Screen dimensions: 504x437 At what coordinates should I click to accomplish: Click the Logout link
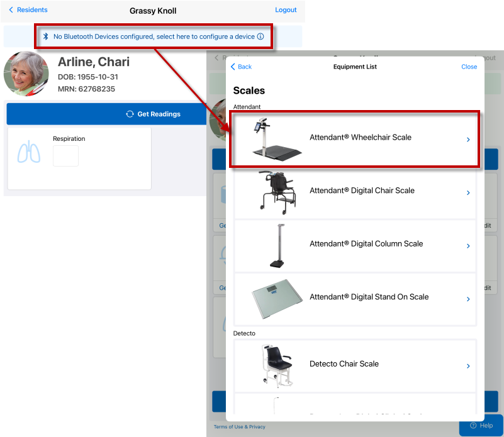coord(286,10)
